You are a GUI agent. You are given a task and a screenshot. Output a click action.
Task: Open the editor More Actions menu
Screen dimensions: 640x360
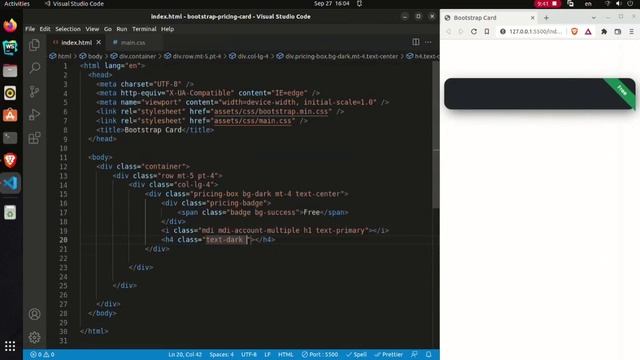(x=428, y=42)
